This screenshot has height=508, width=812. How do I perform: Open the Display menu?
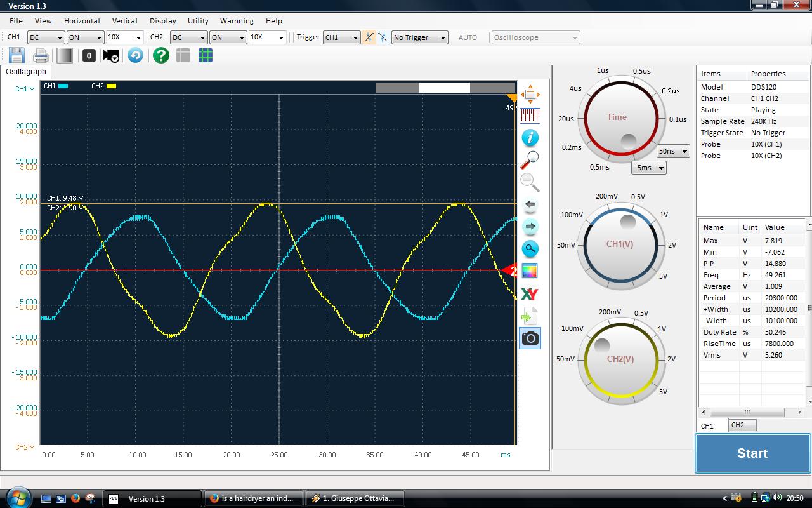point(163,21)
